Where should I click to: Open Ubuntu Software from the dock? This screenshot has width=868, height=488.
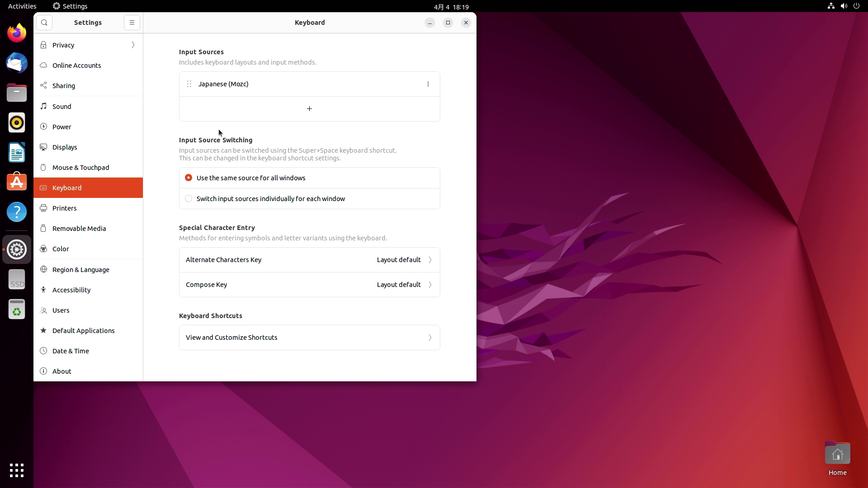coord(16,182)
